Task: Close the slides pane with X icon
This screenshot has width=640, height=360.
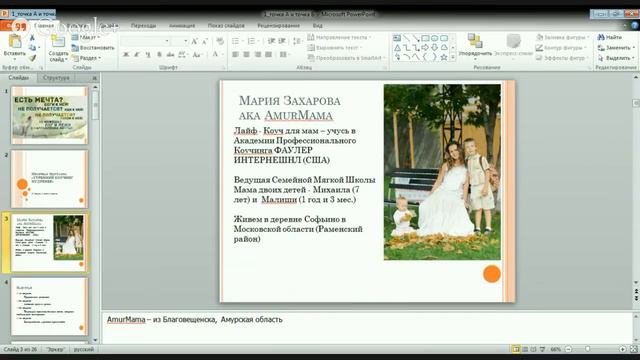Action: [95, 78]
